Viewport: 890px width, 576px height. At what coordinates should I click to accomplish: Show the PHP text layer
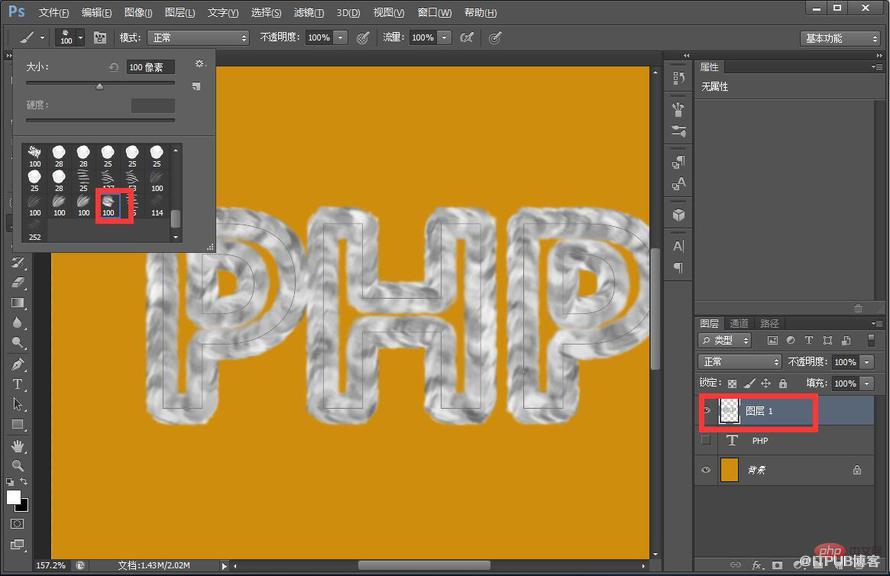[706, 440]
